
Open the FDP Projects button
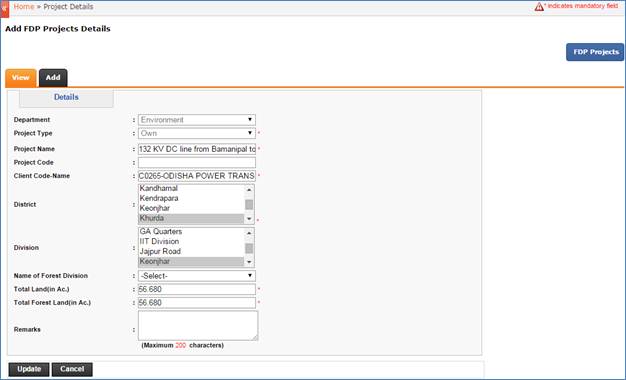[595, 52]
